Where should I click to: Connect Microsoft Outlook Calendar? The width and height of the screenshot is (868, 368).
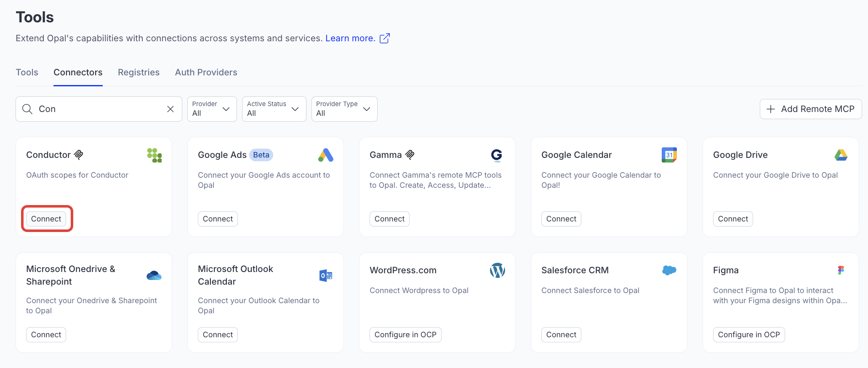pos(218,335)
